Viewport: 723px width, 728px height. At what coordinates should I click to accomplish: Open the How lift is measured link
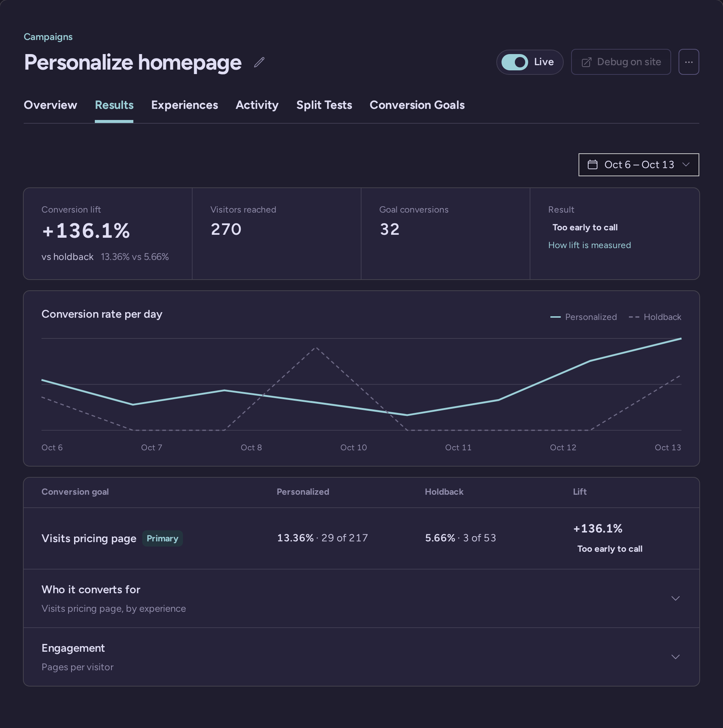point(589,245)
